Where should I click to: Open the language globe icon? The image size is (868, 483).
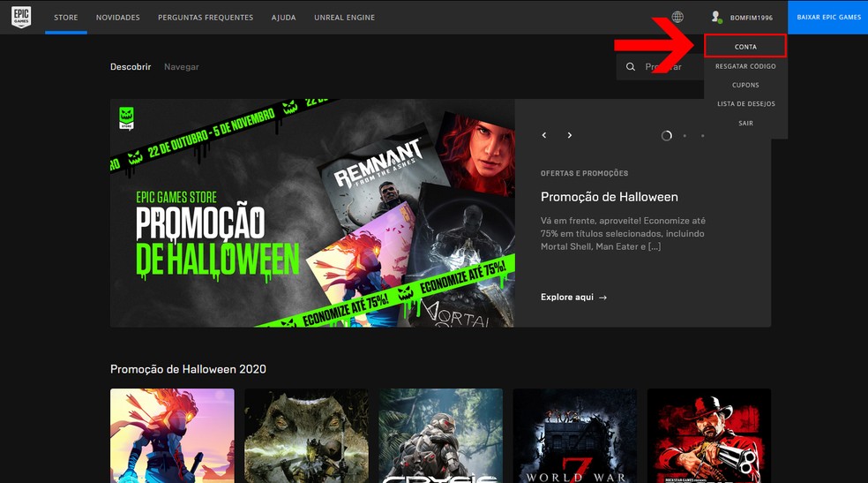point(677,17)
